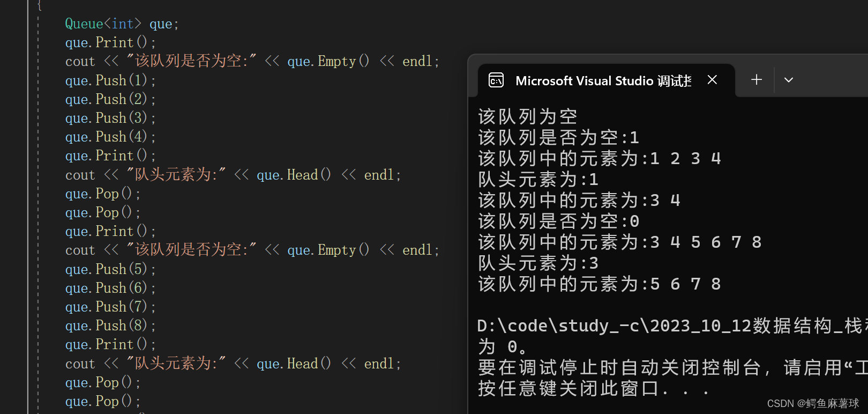Click the console output '该队列是否为空:1'

click(x=559, y=137)
